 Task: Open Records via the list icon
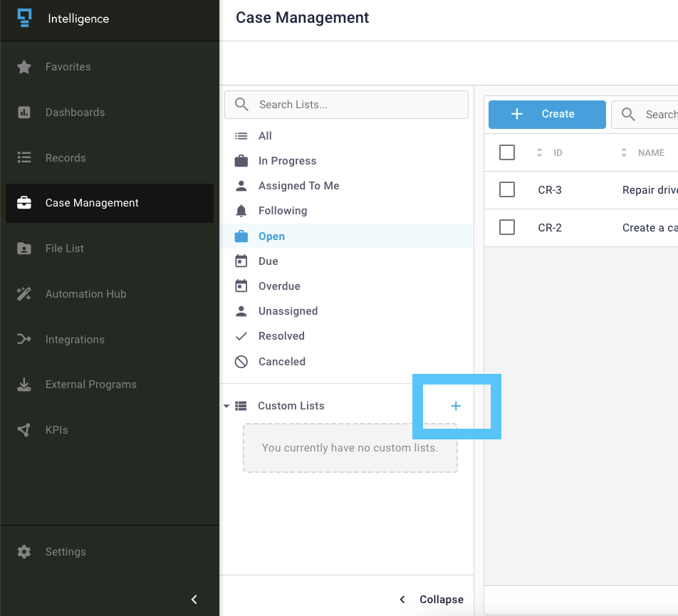tap(24, 157)
